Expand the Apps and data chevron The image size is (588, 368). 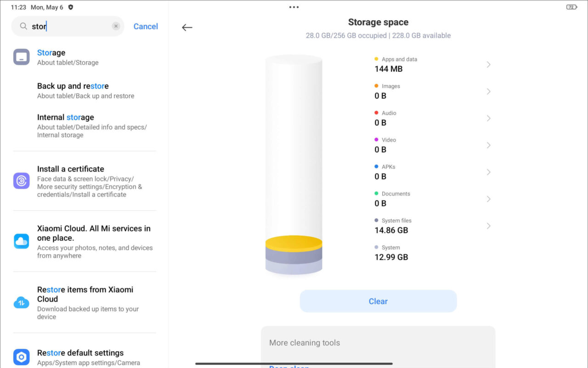488,65
